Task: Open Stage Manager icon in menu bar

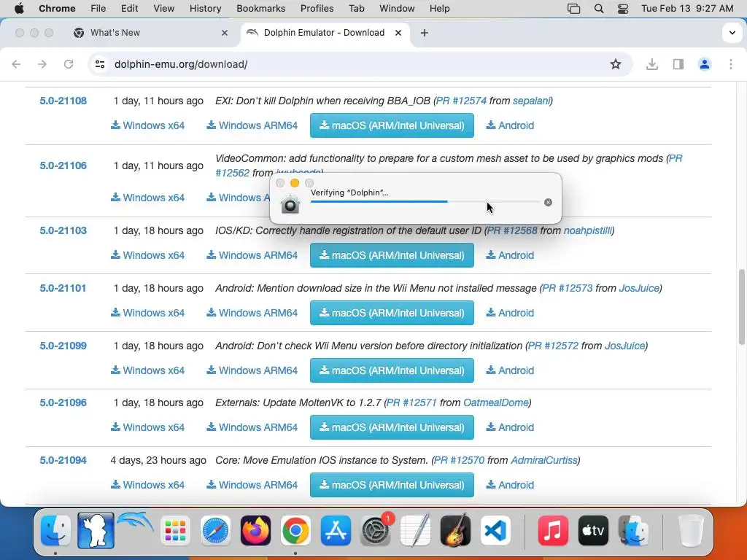Action: 573,9
